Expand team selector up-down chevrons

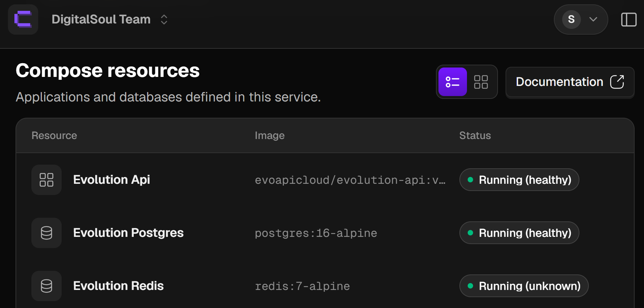164,19
